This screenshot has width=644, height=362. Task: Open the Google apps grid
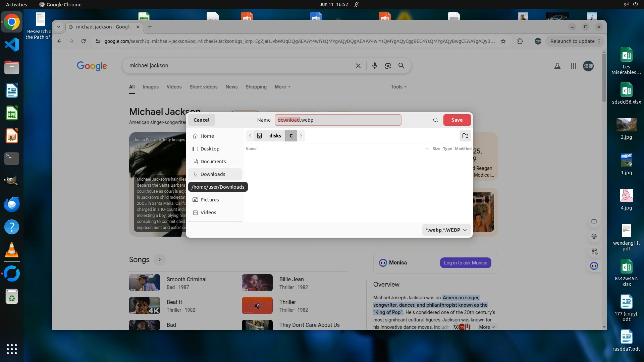coord(573,66)
